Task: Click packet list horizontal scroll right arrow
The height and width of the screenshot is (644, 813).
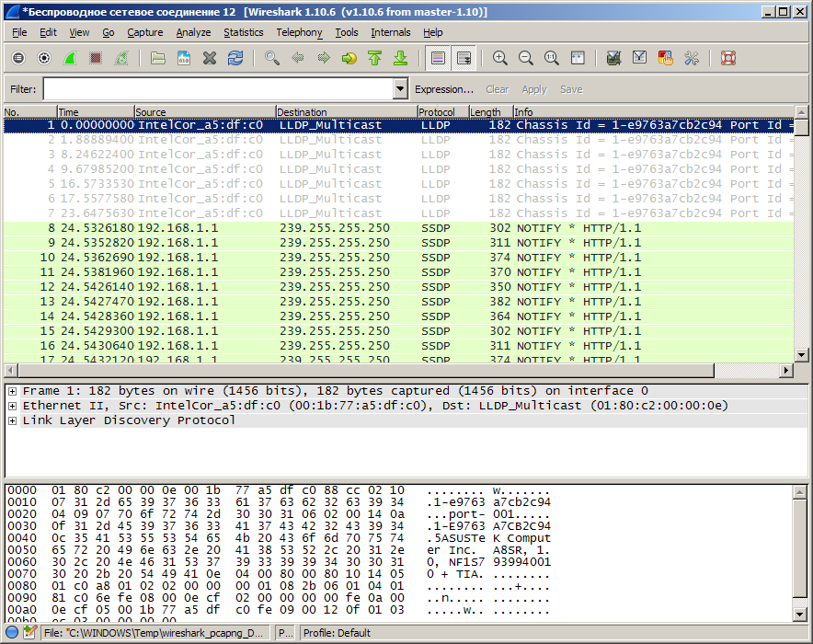Action: coord(786,370)
